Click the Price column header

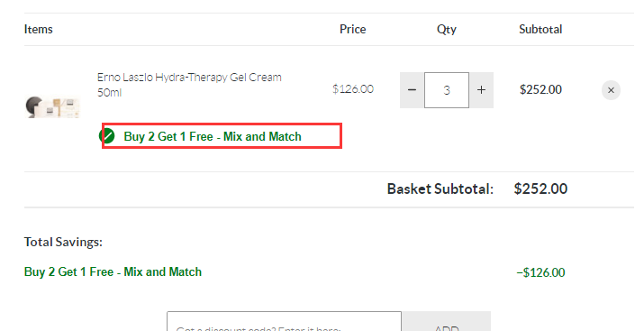tap(352, 29)
